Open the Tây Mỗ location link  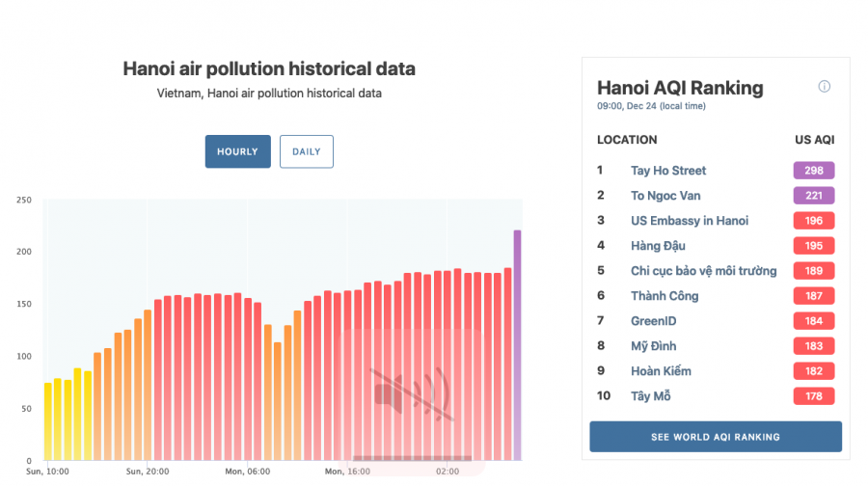tap(650, 396)
